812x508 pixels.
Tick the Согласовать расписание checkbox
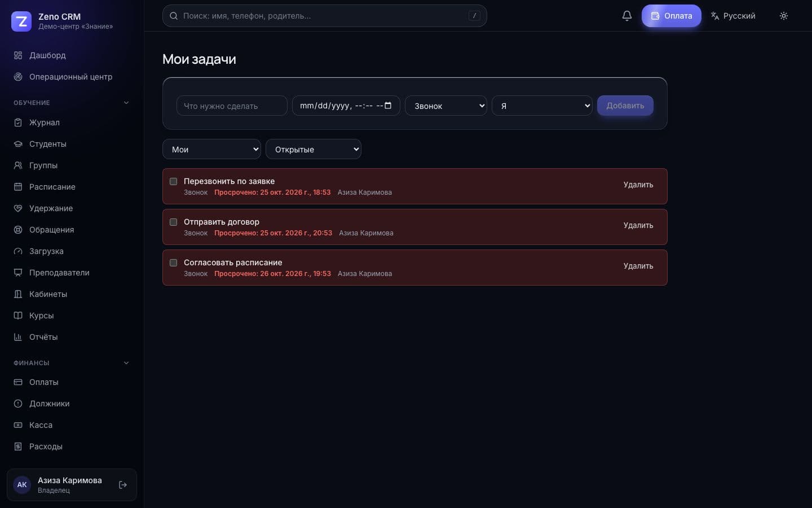[174, 262]
